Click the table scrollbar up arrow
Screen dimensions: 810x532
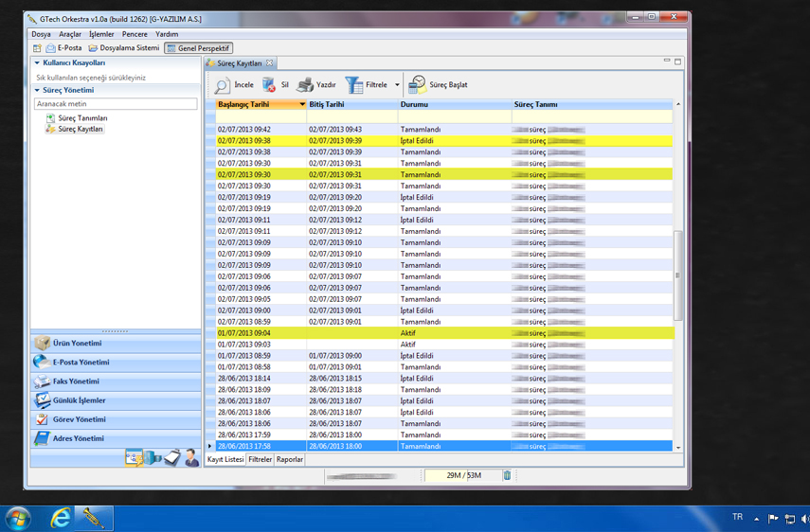[x=678, y=104]
